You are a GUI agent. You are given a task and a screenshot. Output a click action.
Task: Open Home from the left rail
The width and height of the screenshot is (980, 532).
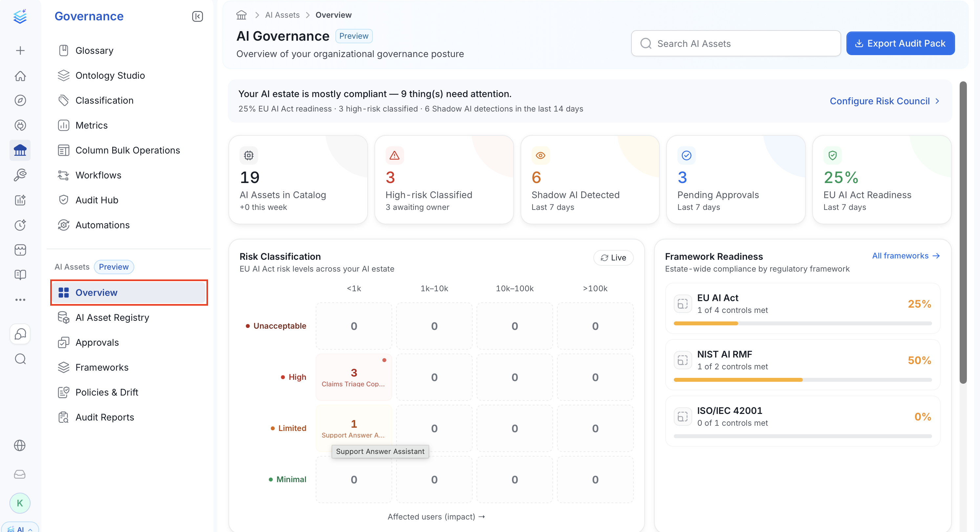tap(20, 76)
